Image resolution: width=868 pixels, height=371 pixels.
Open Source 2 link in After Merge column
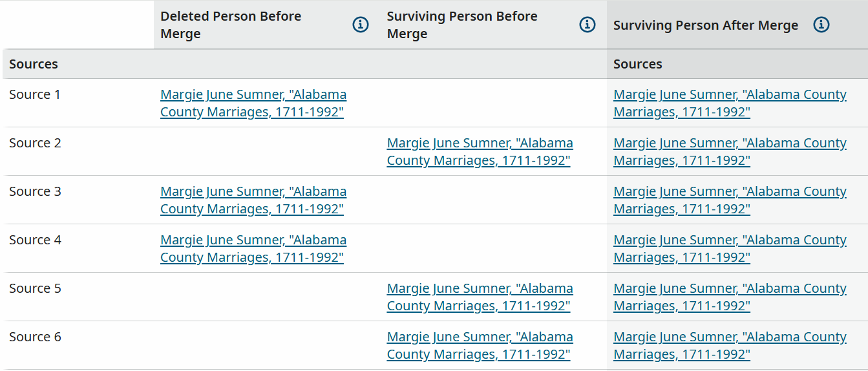coord(729,152)
